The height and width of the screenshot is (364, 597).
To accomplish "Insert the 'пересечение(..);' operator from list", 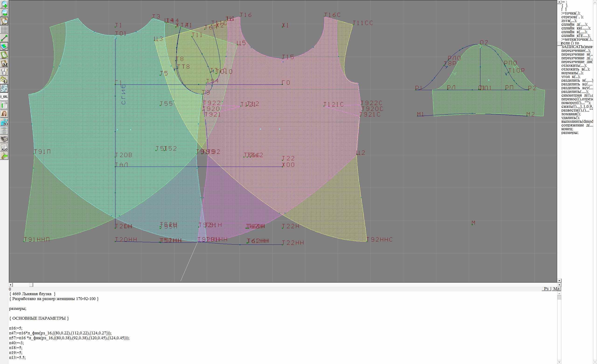I will pyautogui.click(x=576, y=51).
